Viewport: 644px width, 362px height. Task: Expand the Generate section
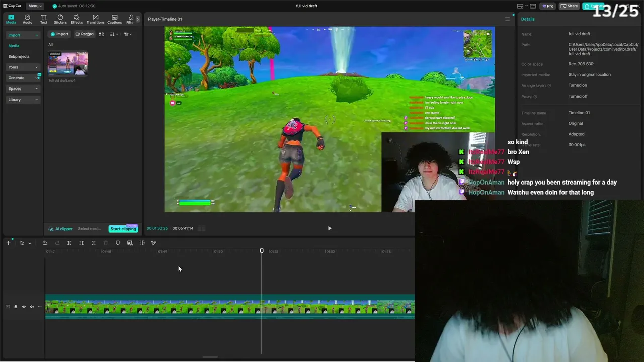click(x=23, y=78)
